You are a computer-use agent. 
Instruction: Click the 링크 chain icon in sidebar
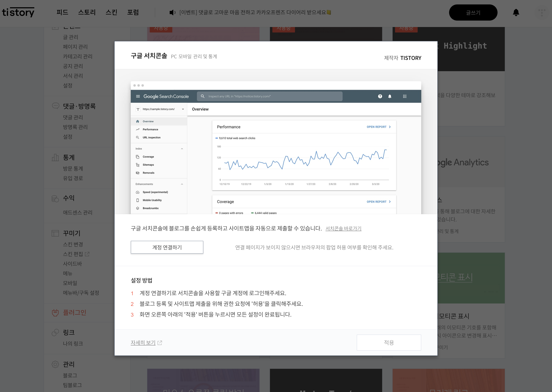point(55,332)
